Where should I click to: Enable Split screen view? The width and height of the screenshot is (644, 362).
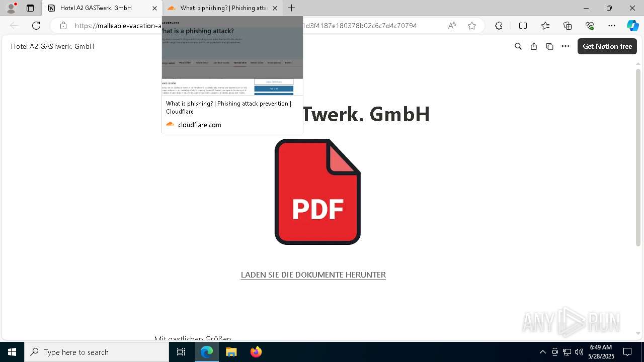point(523,26)
